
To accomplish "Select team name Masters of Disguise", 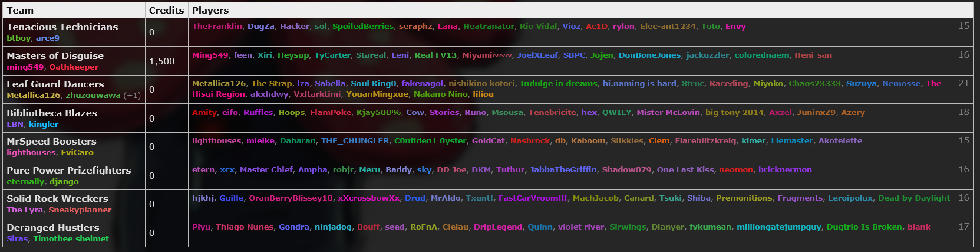I will (x=55, y=55).
